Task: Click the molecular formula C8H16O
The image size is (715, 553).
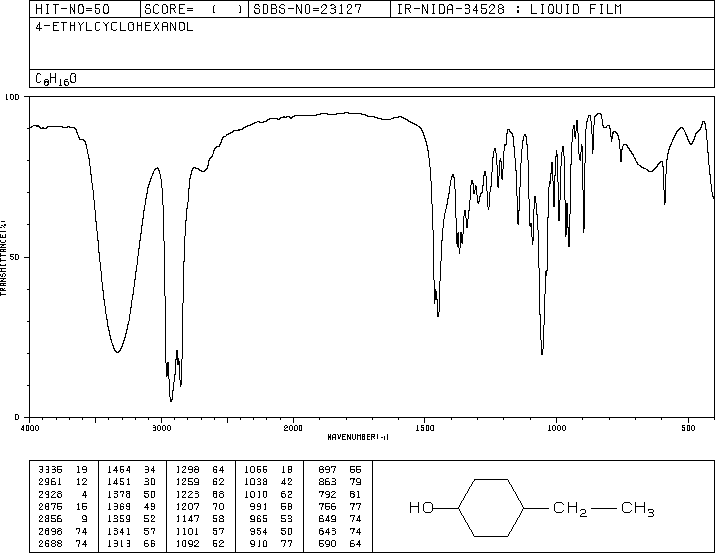Action: click(x=56, y=79)
